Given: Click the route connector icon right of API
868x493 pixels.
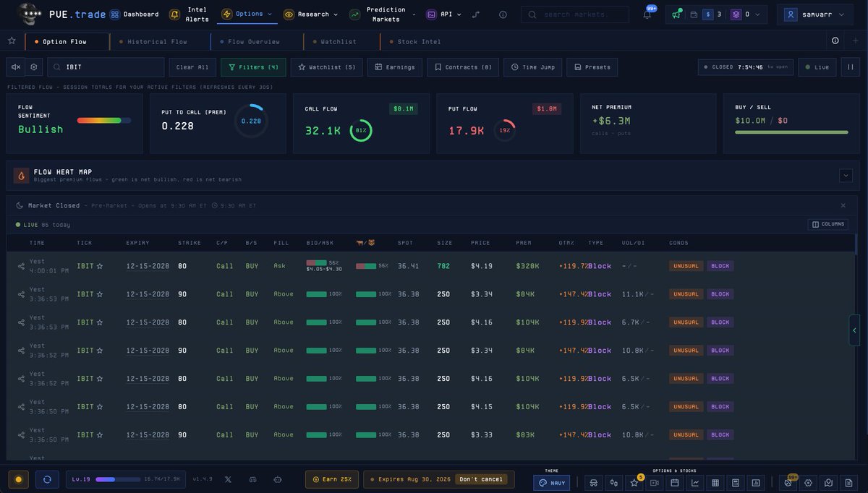Looking at the screenshot, I should point(476,14).
